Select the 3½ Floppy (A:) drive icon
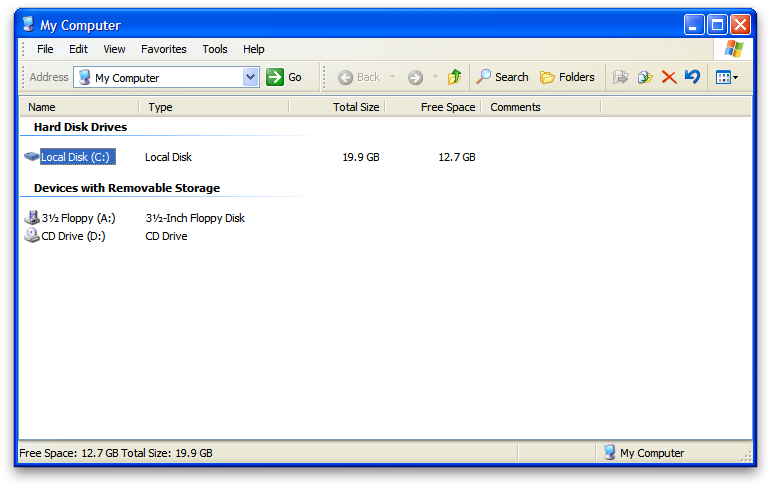Viewport: 771px width, 487px height. coord(31,217)
